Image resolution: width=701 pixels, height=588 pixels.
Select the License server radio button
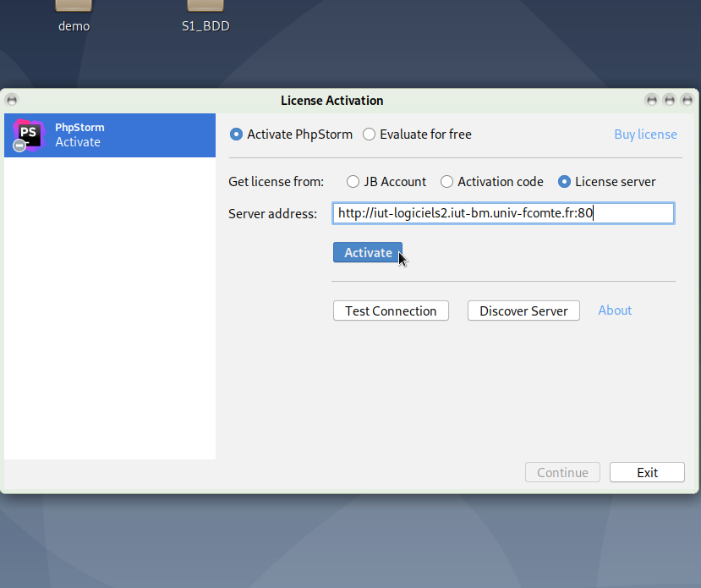(564, 182)
